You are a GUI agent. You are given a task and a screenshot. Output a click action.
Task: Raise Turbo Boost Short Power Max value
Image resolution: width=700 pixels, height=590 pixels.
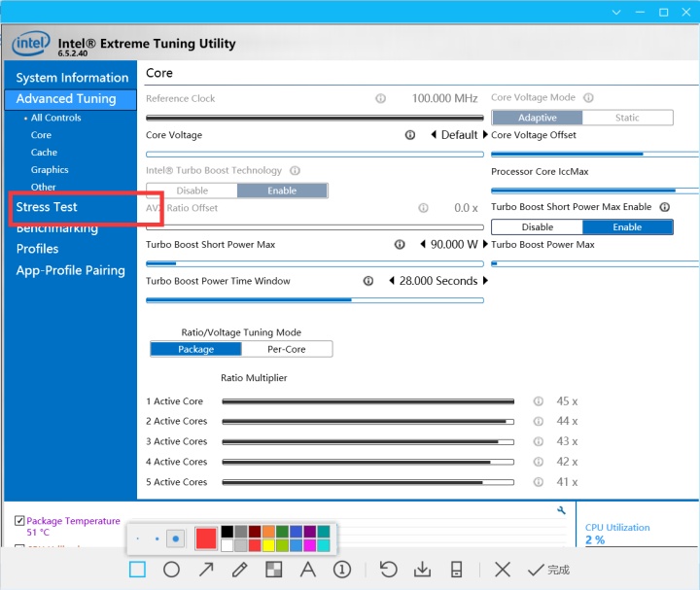coord(485,244)
